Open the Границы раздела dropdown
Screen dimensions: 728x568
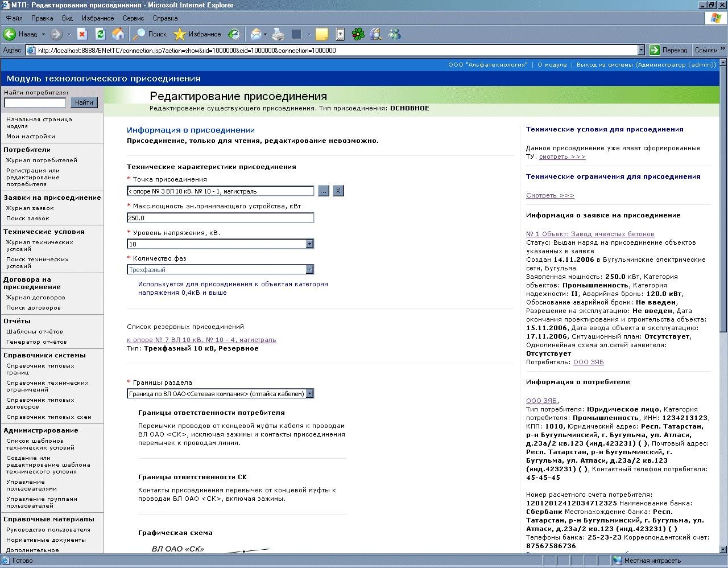pos(309,393)
